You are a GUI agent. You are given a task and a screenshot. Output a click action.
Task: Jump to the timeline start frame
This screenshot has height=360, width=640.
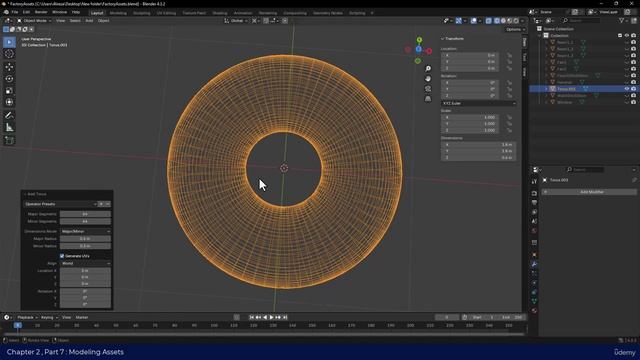[251, 317]
